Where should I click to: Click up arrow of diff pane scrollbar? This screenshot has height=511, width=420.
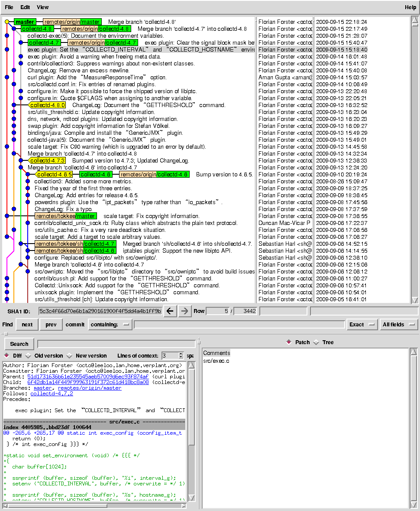192,365
